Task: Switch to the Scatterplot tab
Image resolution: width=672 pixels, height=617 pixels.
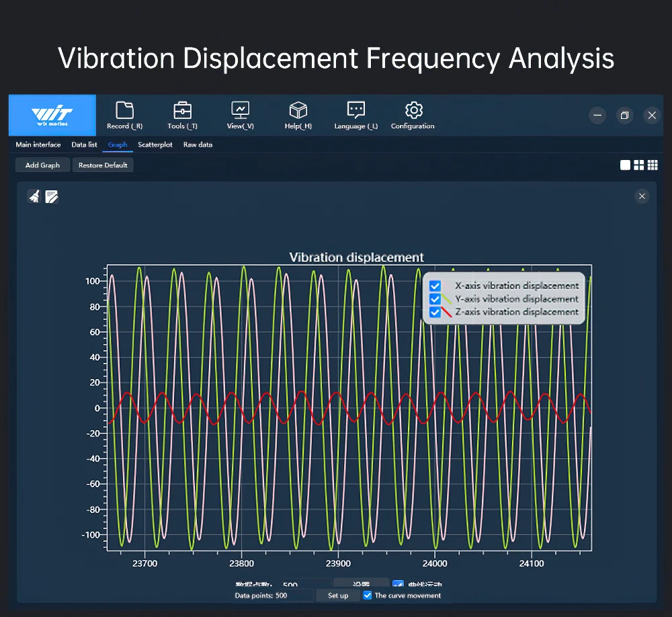Action: 155,145
